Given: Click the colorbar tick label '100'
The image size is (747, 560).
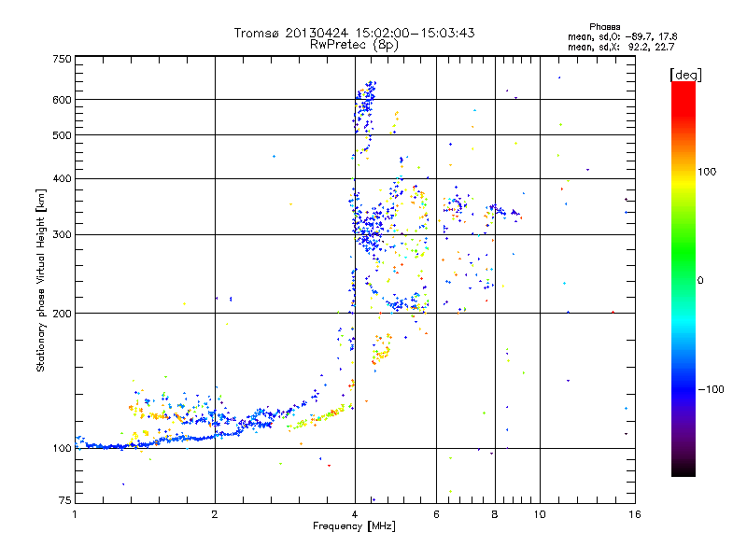Looking at the screenshot, I should point(707,172).
